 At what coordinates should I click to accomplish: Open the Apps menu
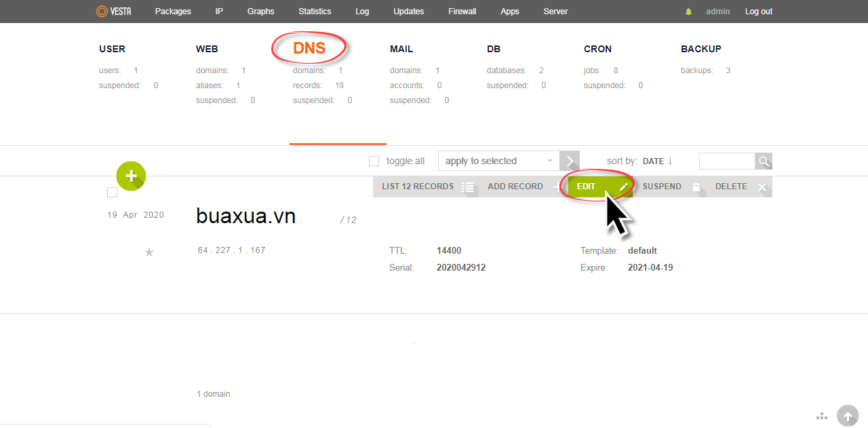click(x=510, y=12)
